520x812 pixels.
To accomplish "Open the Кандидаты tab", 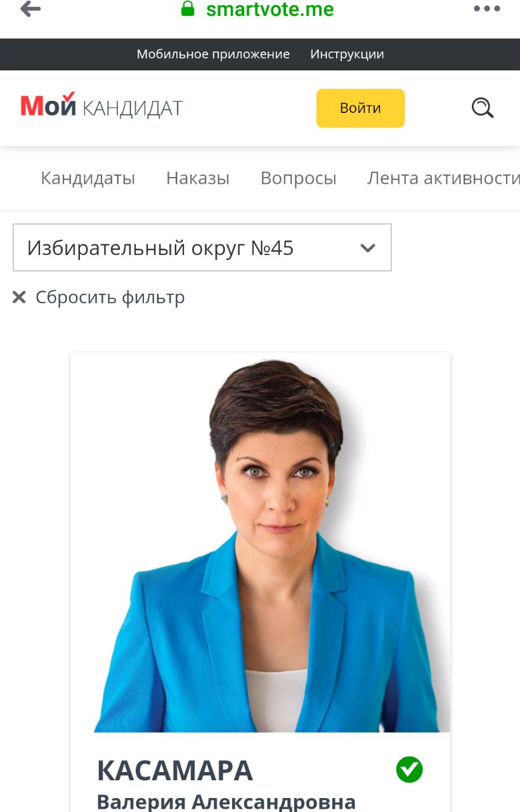I will [x=88, y=178].
